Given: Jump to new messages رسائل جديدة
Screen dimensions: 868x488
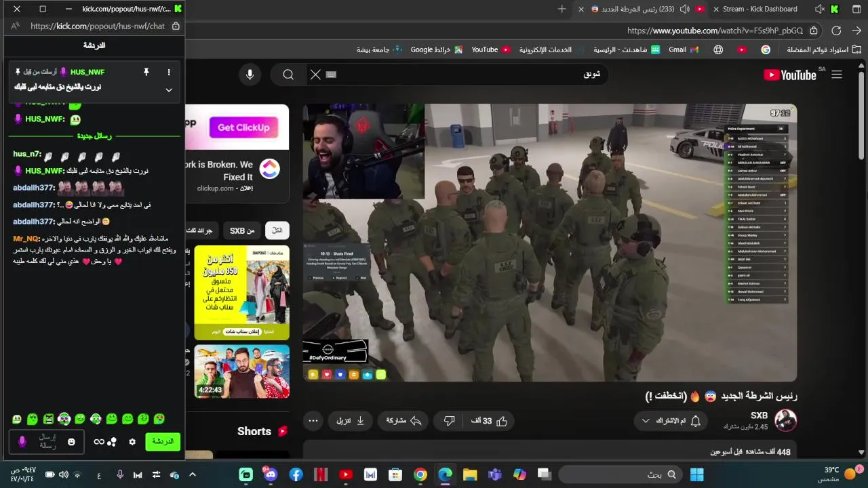Looking at the screenshot, I should [94, 136].
